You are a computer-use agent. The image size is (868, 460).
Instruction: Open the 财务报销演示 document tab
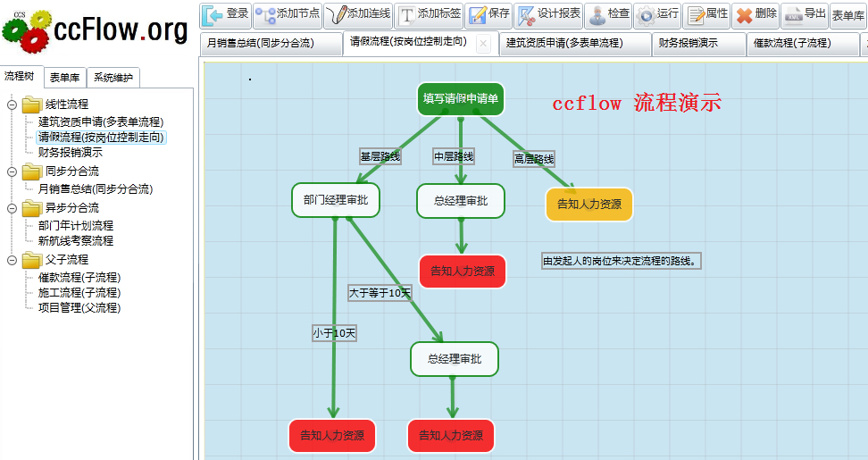(699, 43)
